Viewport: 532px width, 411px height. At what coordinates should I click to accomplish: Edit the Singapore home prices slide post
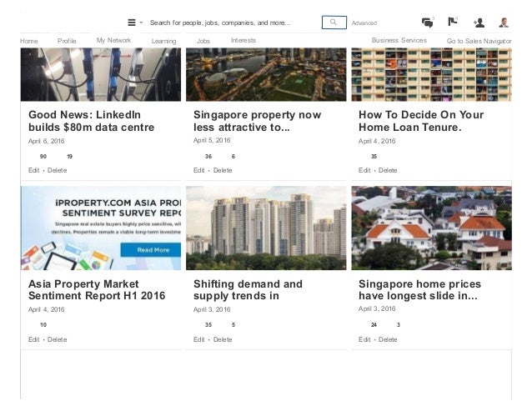[364, 339]
